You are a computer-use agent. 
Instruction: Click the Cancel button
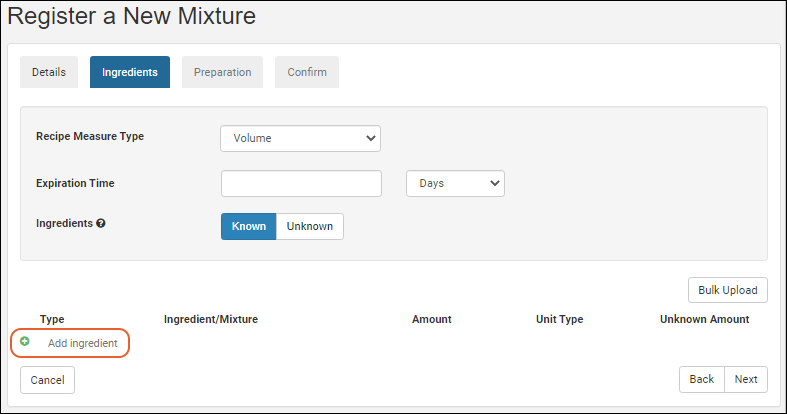click(x=47, y=380)
